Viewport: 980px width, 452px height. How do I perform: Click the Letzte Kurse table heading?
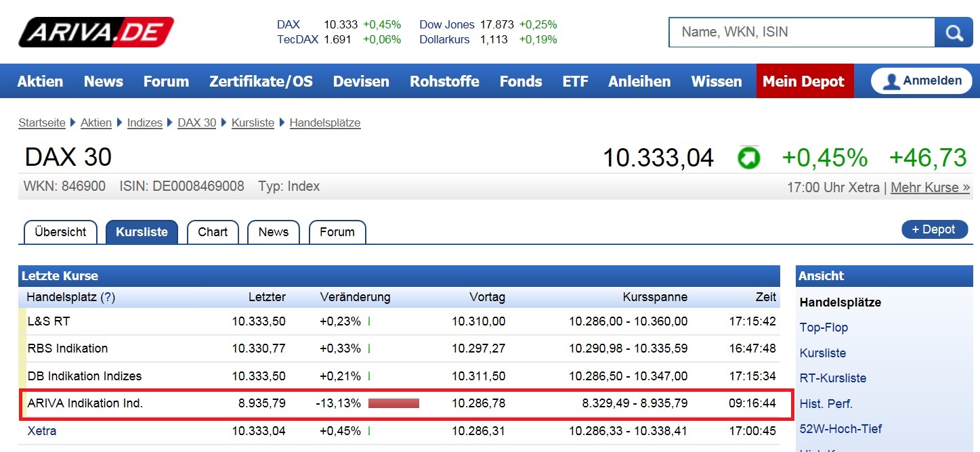pyautogui.click(x=60, y=276)
